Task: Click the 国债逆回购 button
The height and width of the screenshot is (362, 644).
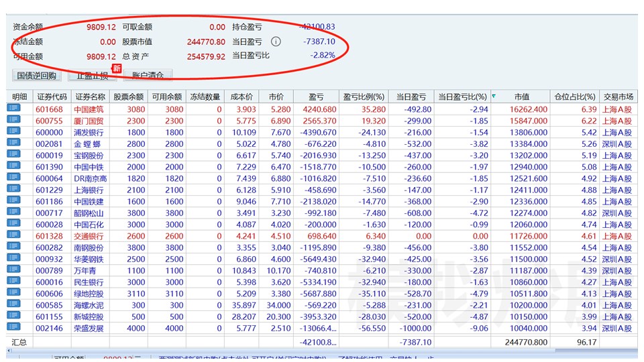Action: (36, 76)
